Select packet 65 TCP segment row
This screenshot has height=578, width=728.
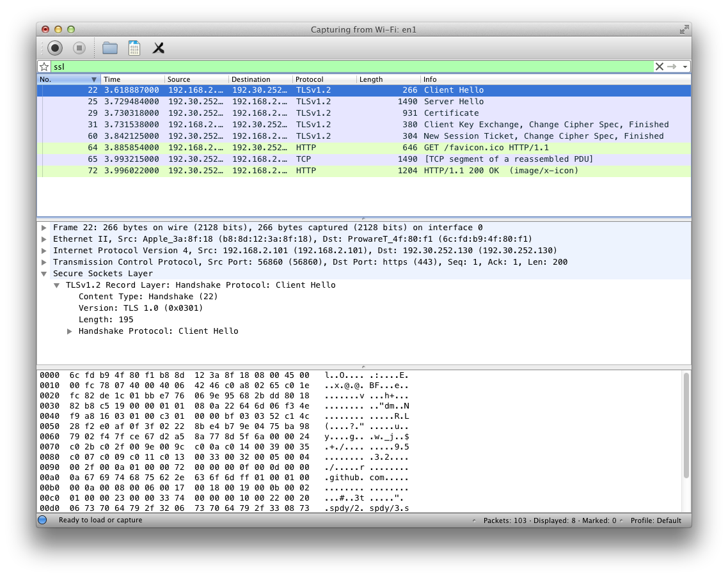[x=364, y=159]
